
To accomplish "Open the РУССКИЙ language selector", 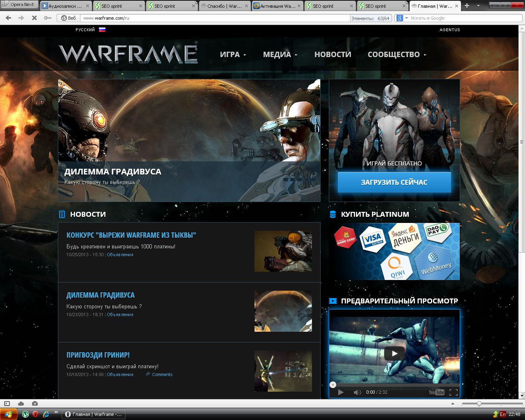I will [x=90, y=30].
